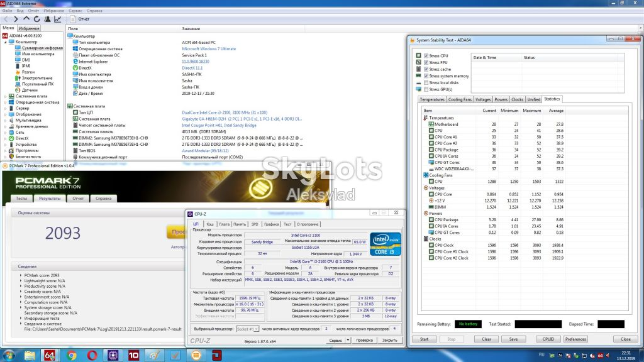The image size is (644, 362).
Task: Open the Память tab in CPU-Z
Action: pos(240,224)
